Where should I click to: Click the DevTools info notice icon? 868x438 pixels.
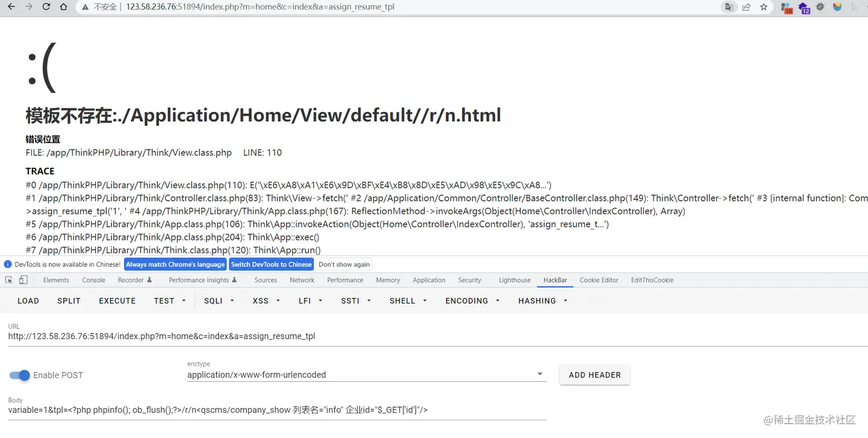pos(7,264)
